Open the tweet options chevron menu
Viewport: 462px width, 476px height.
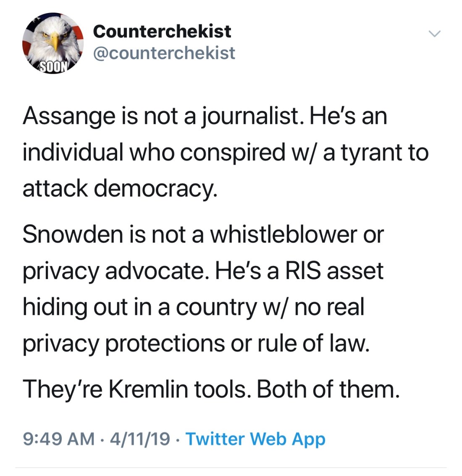[435, 34]
